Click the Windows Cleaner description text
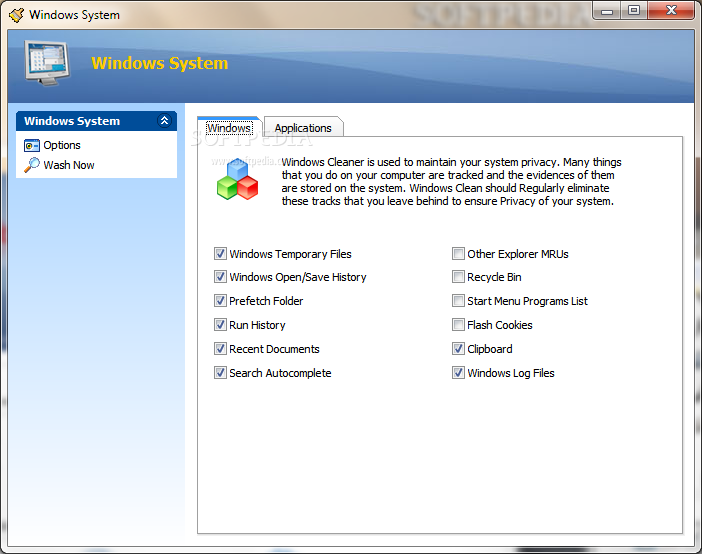The height and width of the screenshot is (554, 702). click(x=451, y=181)
